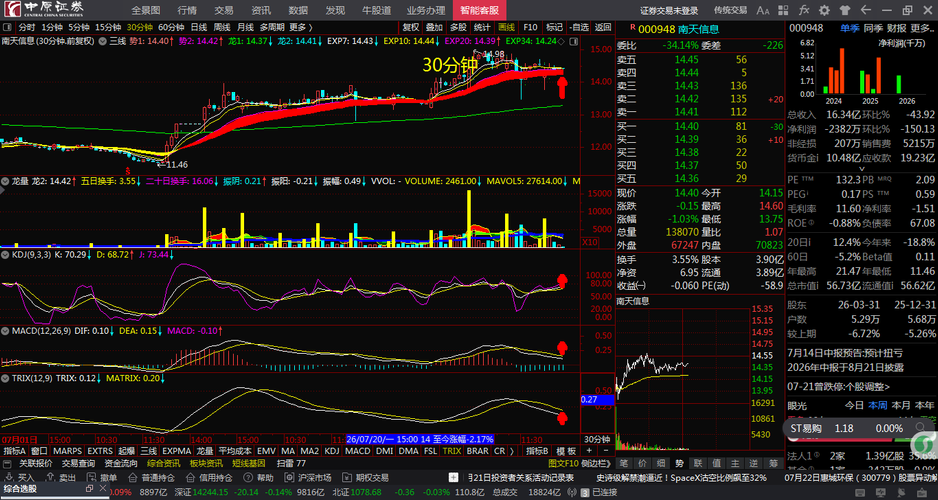Switch net profit chart to 单季
The image size is (938, 500).
(x=849, y=28)
